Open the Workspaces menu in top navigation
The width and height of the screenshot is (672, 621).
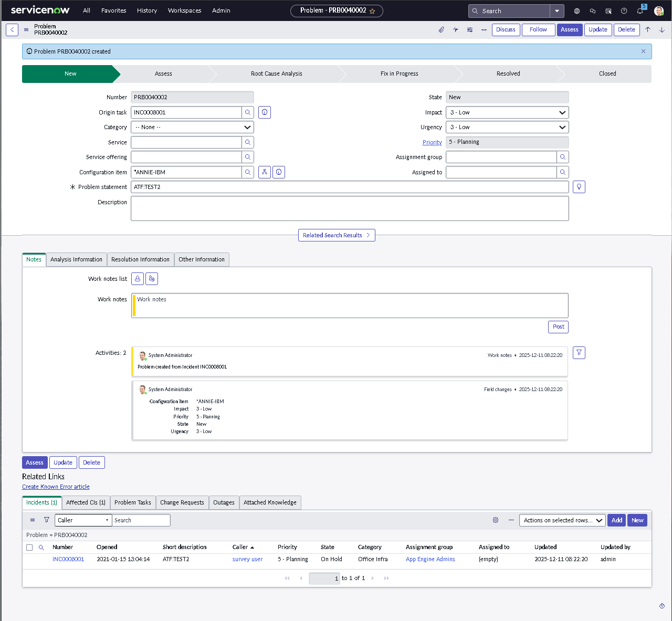184,10
